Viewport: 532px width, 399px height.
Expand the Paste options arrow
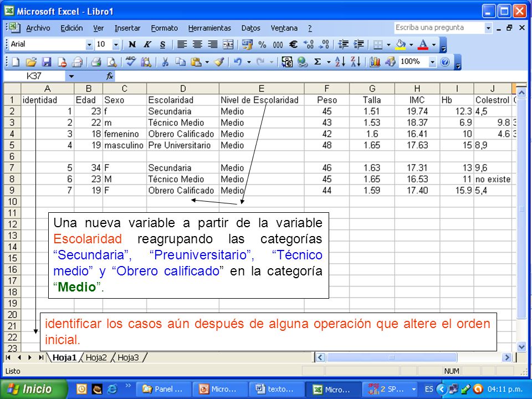click(x=207, y=62)
